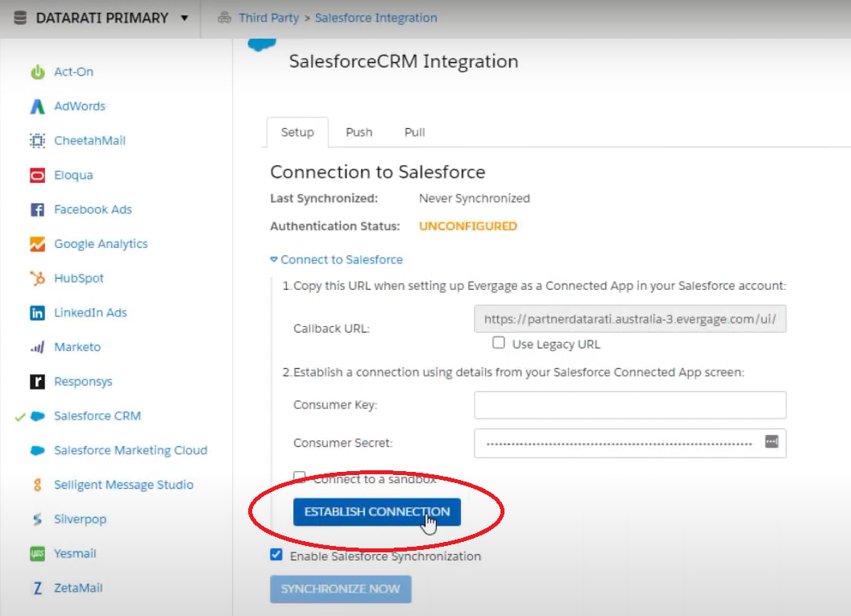Click the SalesforceCRM Integration heading
The width and height of the screenshot is (851, 616).
coord(403,61)
